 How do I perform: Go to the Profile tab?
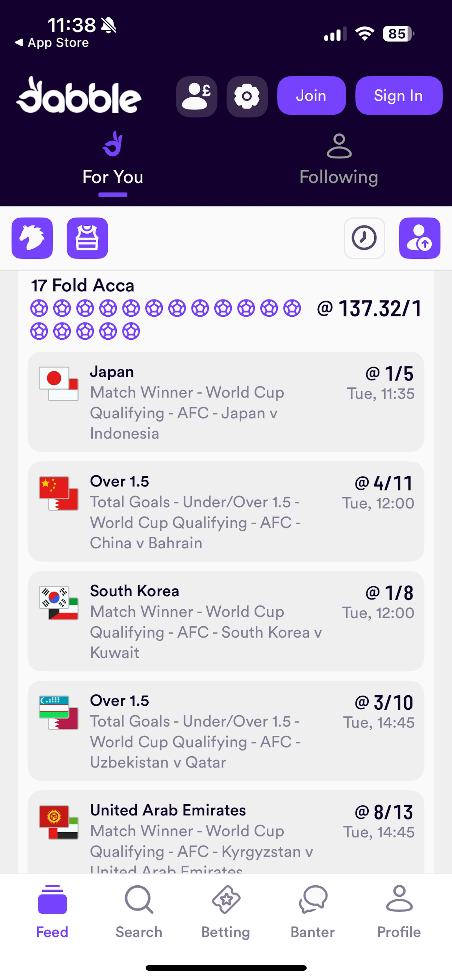click(x=399, y=912)
